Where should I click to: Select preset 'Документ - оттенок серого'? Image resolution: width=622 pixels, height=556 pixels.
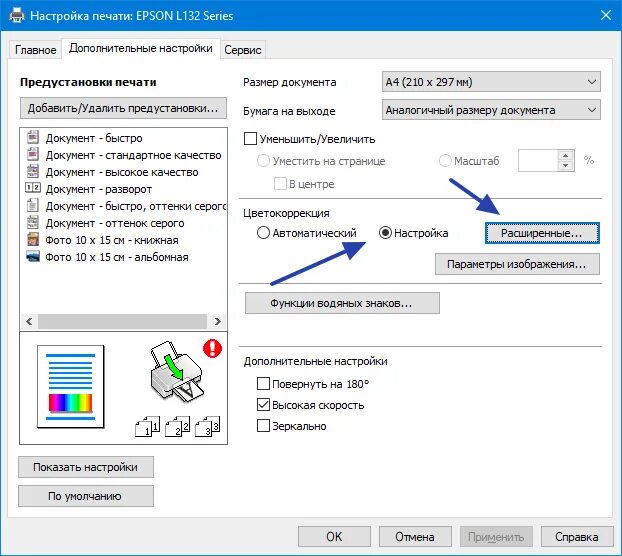tap(115, 223)
